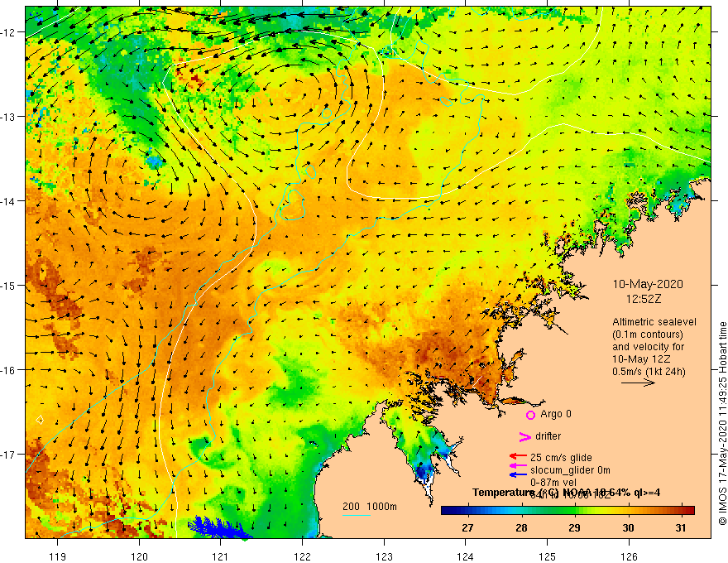
Task: Click the 25 cm/s glide legend label
Action: (561, 458)
